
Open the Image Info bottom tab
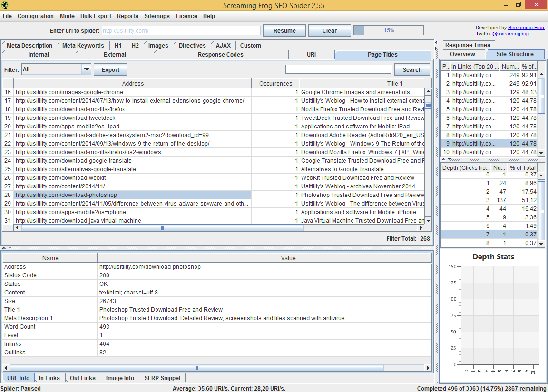coord(120,378)
